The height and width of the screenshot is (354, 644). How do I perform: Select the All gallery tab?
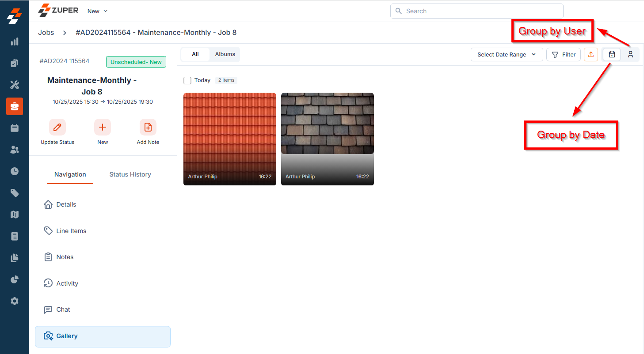tap(195, 54)
